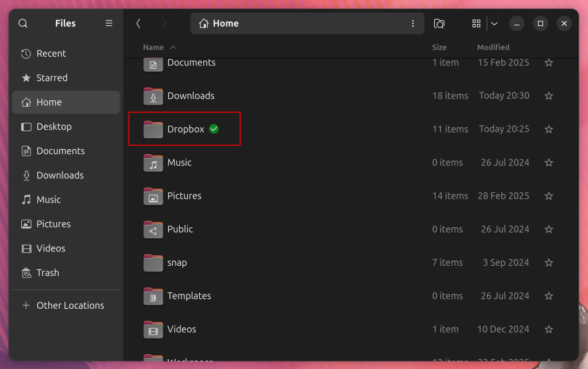
Task: Click the search folder icon in toolbar
Action: pyautogui.click(x=439, y=24)
